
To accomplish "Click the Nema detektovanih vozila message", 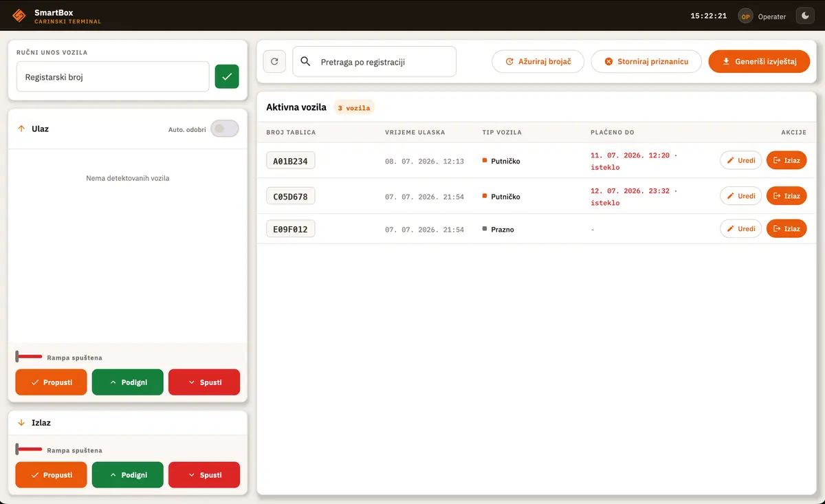I will 128,178.
